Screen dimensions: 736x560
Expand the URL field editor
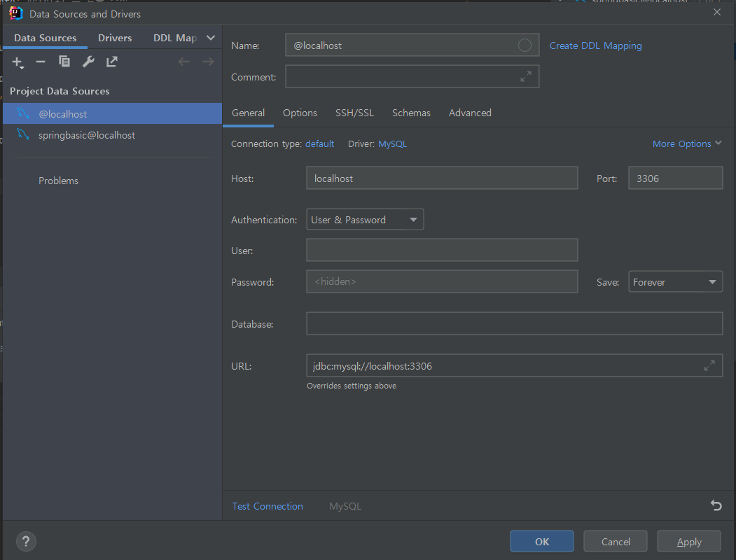[x=709, y=365]
